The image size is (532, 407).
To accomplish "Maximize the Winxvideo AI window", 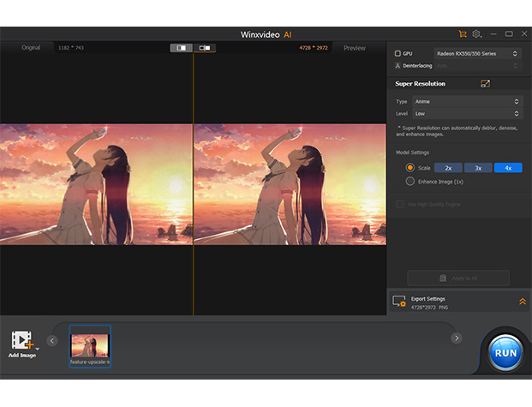I will [509, 34].
